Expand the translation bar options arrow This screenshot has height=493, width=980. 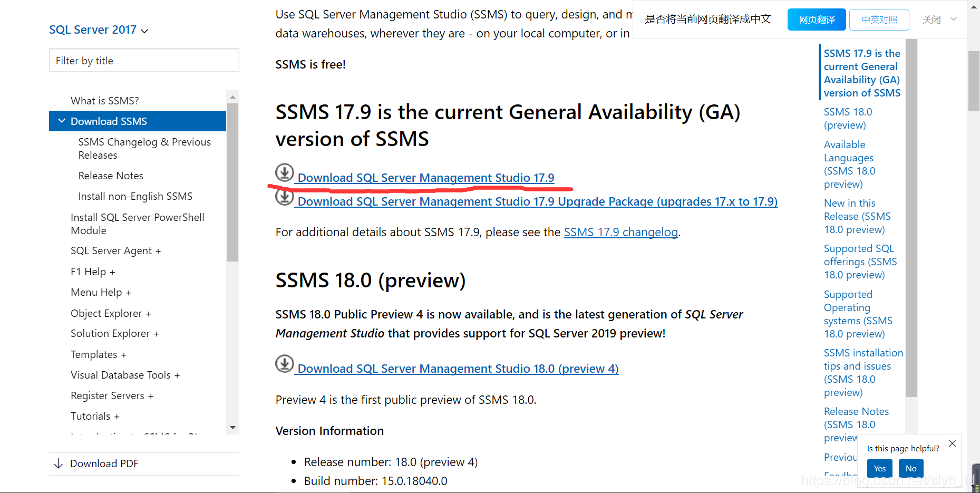(x=954, y=20)
